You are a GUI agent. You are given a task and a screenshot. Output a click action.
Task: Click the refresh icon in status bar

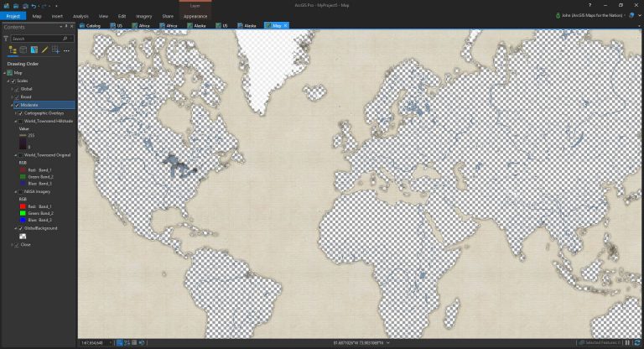[x=637, y=342]
